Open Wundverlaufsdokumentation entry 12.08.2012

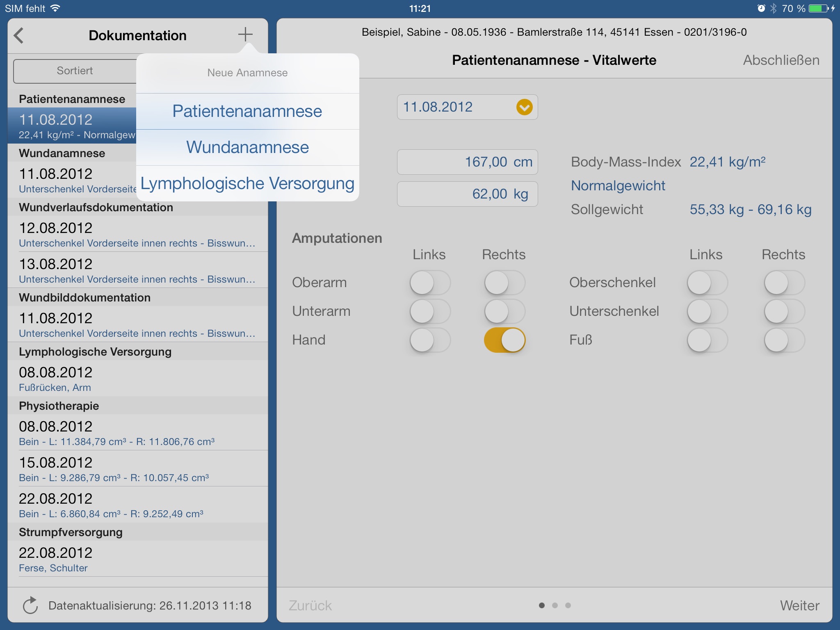pyautogui.click(x=138, y=234)
